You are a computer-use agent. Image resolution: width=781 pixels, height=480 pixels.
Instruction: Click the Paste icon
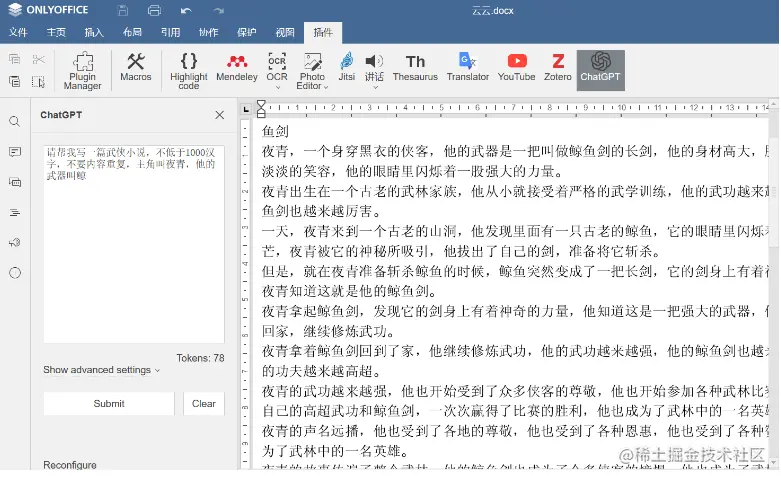(x=14, y=81)
